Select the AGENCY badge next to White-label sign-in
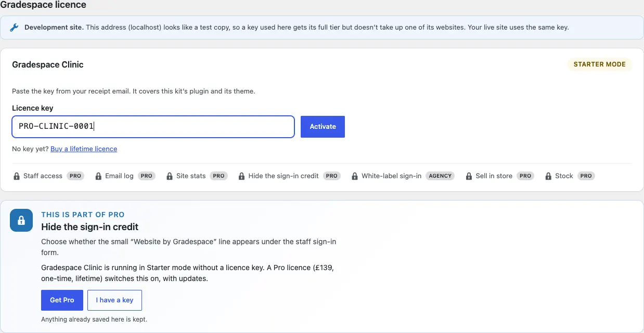 (440, 176)
